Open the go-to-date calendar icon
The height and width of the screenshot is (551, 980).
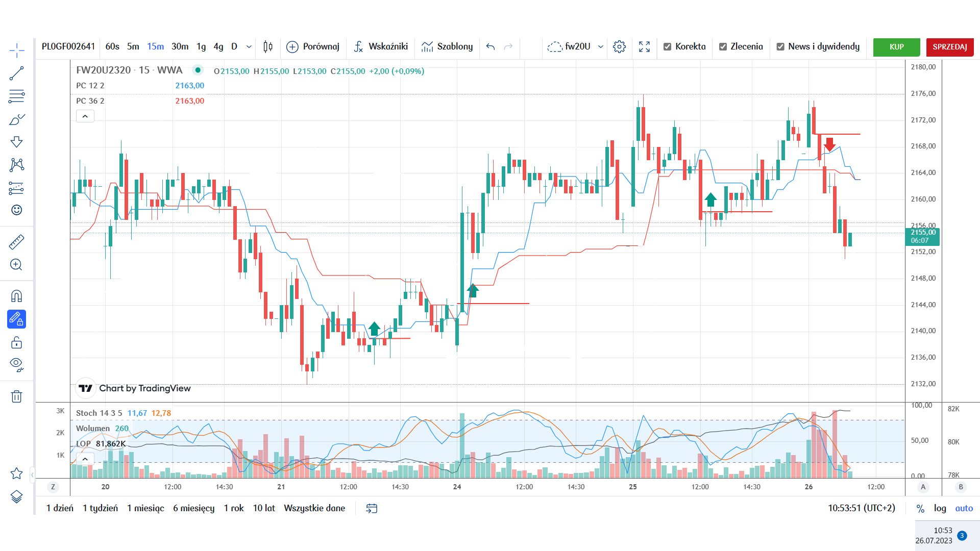click(372, 508)
